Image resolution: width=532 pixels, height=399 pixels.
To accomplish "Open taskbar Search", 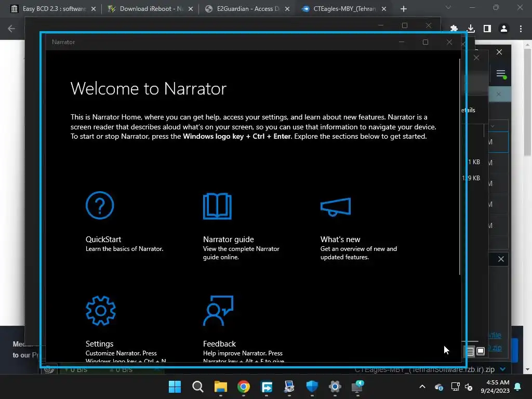I will pos(198,387).
